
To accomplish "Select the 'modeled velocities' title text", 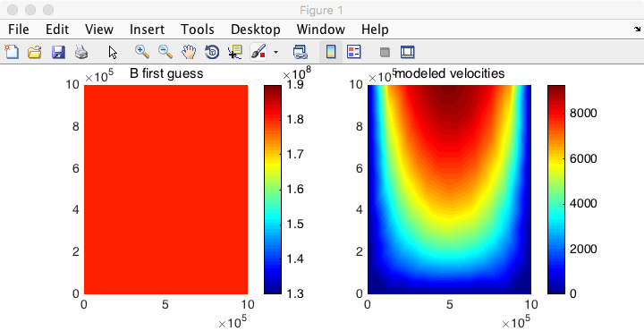I will click(449, 73).
